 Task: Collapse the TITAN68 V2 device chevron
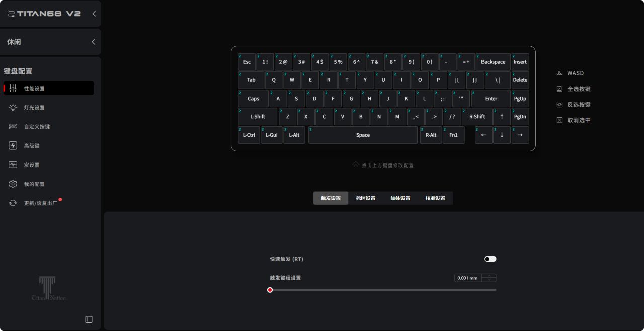pos(94,14)
